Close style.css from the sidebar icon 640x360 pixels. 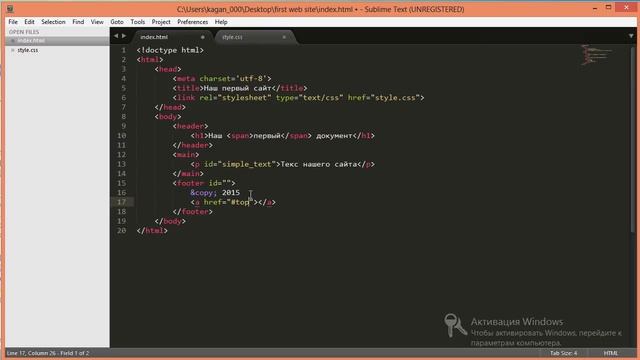tap(13, 50)
